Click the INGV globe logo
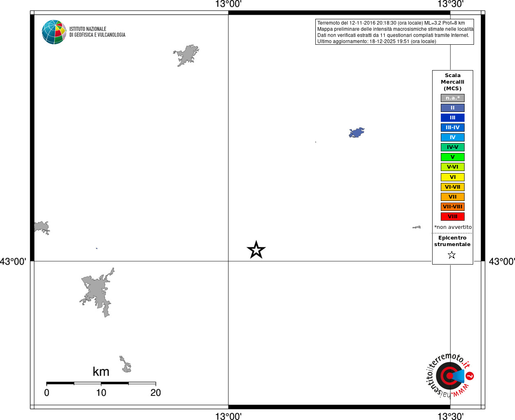The height and width of the screenshot is (420, 515). pos(54,32)
